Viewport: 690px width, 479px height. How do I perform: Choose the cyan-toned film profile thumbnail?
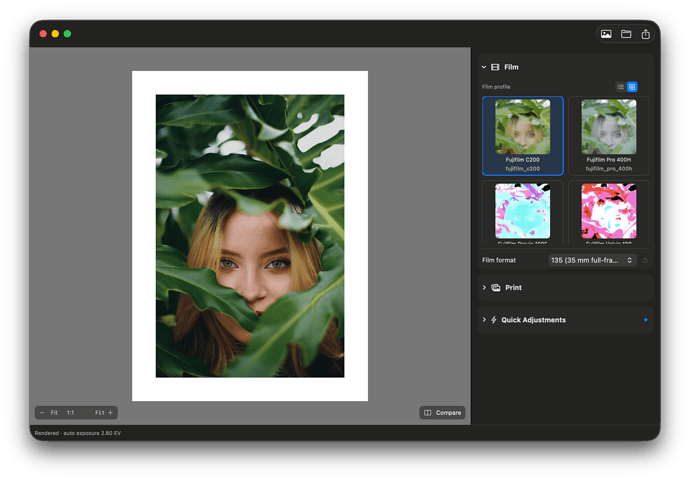click(x=522, y=211)
